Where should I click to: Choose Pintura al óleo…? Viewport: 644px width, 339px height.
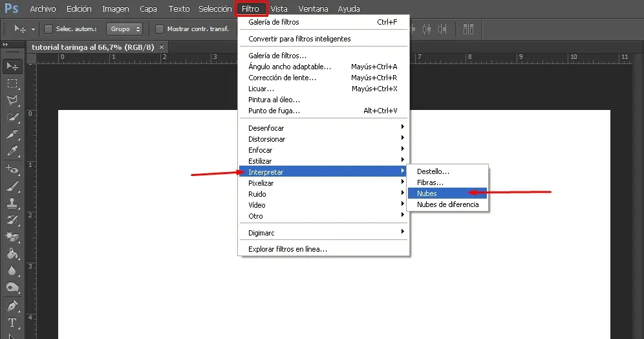tap(324, 100)
